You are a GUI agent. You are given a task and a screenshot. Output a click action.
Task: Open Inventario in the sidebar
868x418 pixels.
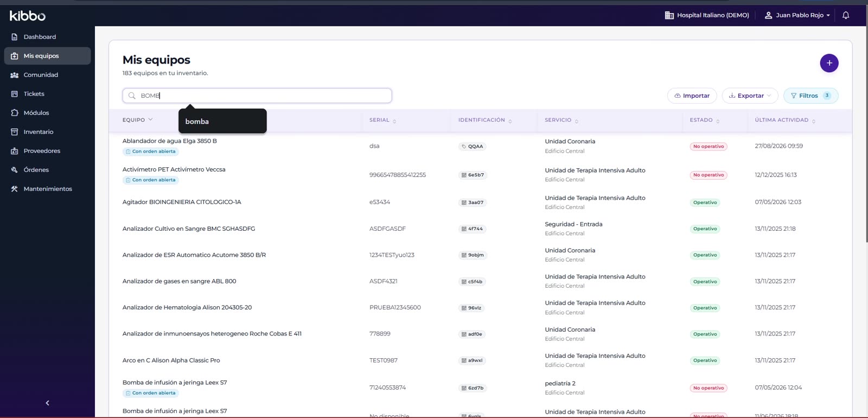pos(47,132)
